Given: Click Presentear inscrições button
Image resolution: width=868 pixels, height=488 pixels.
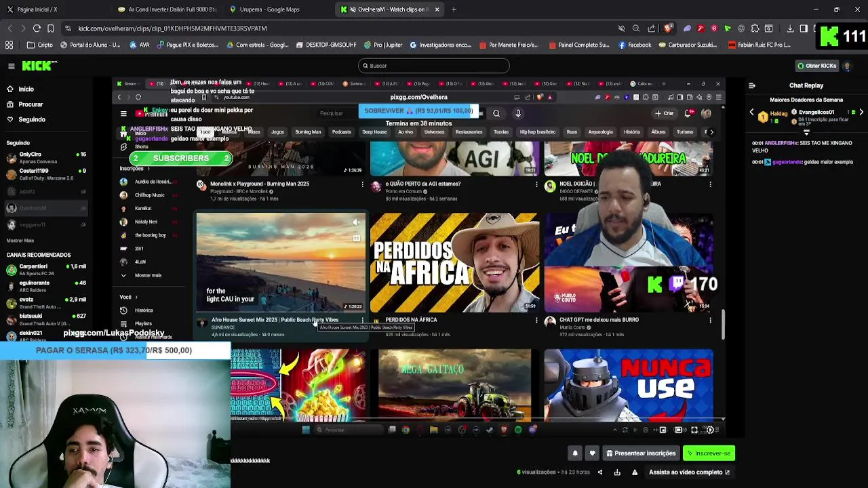Looking at the screenshot, I should [641, 453].
